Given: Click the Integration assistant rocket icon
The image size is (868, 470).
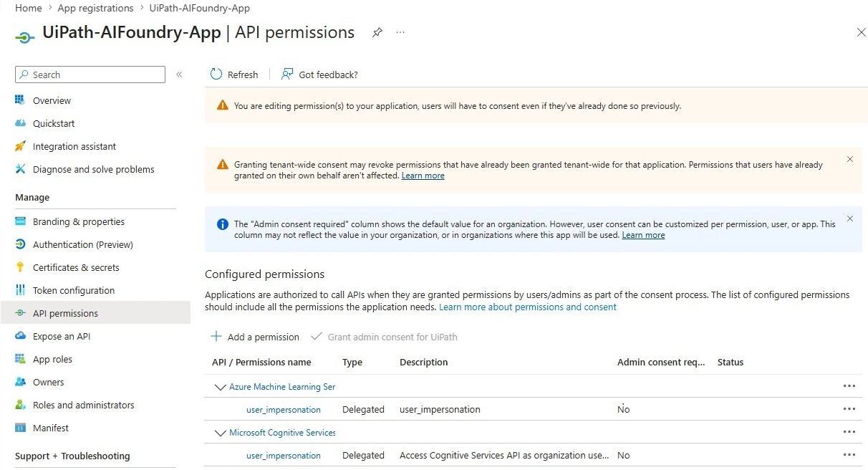Looking at the screenshot, I should pyautogui.click(x=20, y=146).
